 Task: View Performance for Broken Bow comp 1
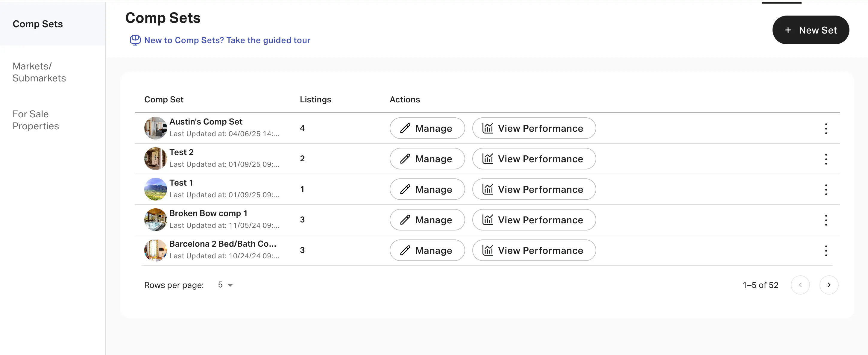[x=534, y=220]
